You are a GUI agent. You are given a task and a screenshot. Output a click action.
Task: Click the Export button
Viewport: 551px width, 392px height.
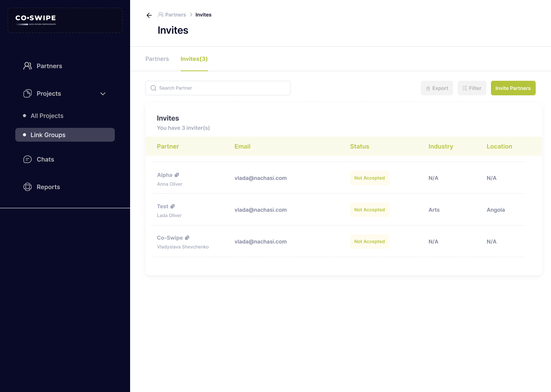[x=437, y=88]
